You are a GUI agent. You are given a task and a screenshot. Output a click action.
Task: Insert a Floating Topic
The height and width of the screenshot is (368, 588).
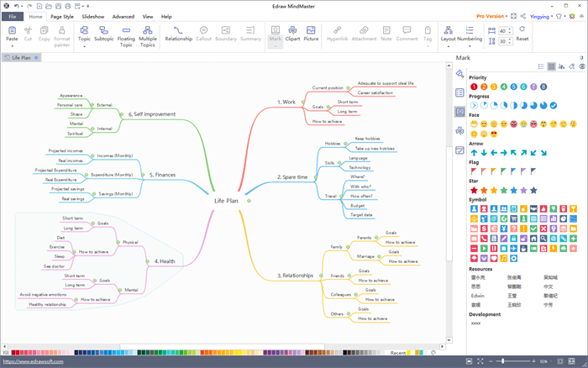tap(126, 33)
